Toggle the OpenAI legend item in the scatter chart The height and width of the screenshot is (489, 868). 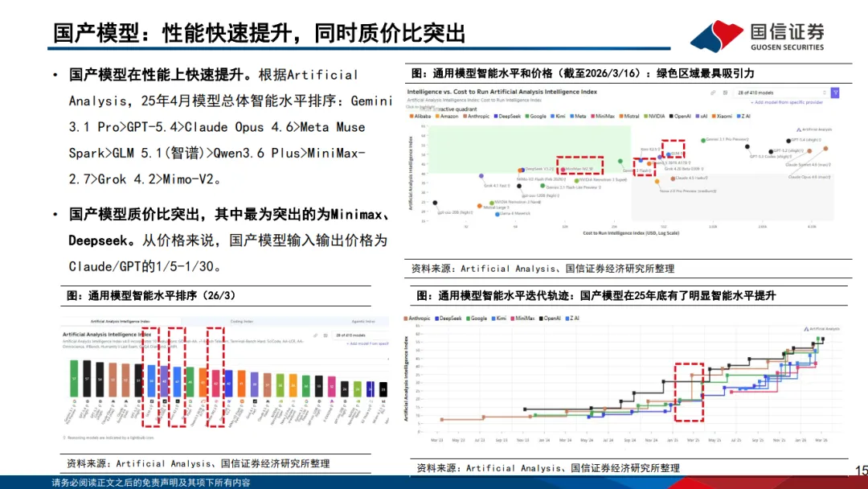[680, 117]
